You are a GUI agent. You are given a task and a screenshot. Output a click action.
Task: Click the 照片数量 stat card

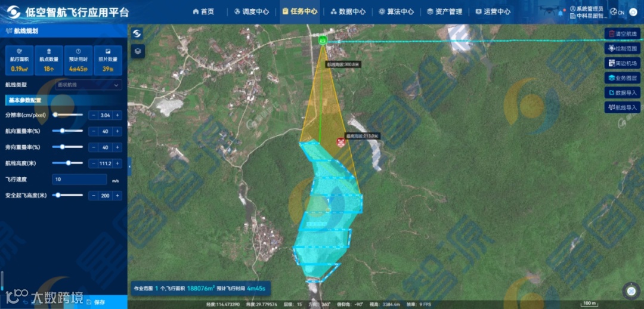click(x=108, y=60)
